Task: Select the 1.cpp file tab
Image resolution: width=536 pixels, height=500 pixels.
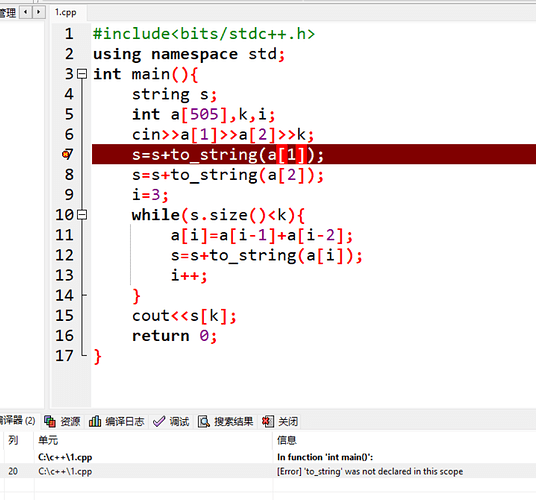Action: click(66, 13)
